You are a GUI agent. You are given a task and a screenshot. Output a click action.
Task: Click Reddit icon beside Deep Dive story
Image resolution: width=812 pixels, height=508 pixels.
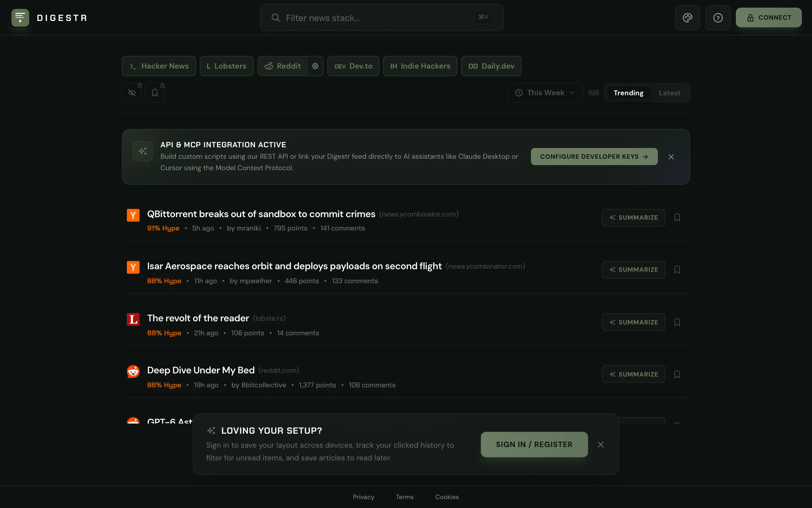(133, 371)
